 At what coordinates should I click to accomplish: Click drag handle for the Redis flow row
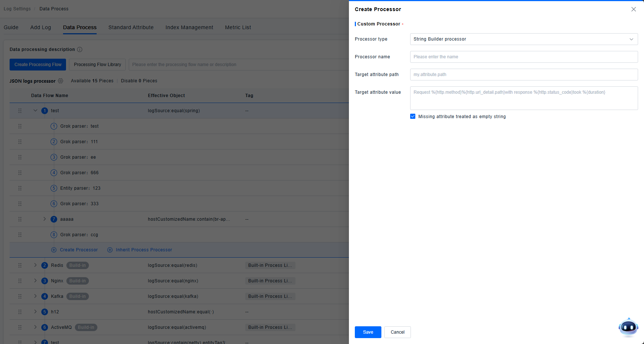tap(20, 265)
